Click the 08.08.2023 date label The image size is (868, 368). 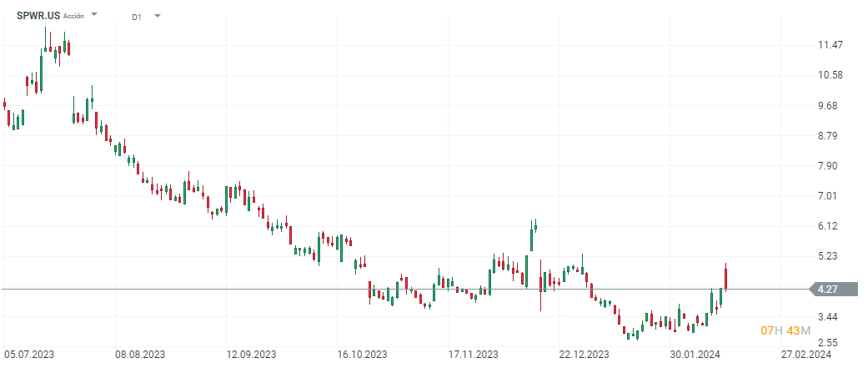click(139, 354)
